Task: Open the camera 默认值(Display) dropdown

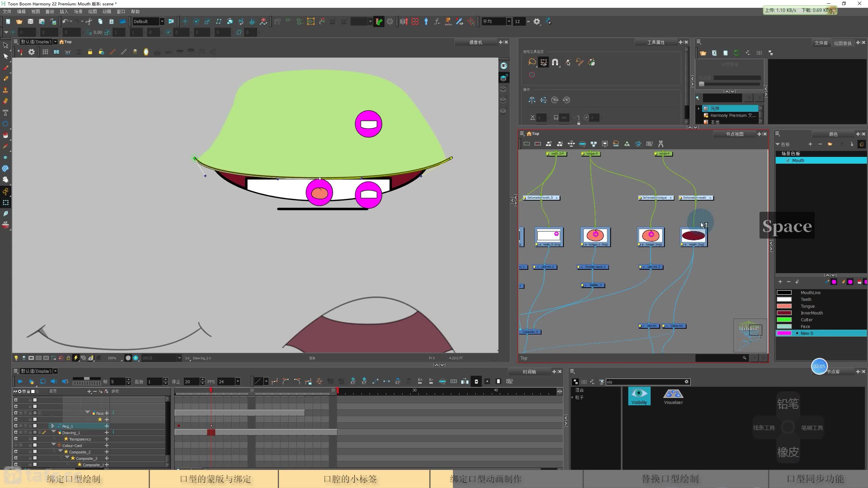Action: 55,42
